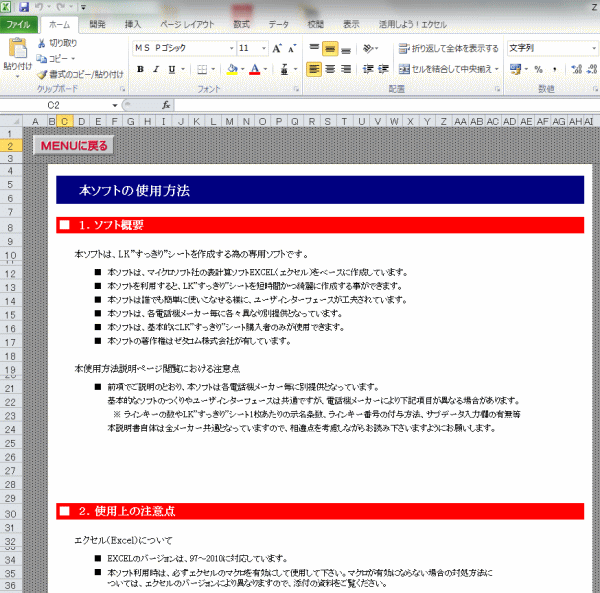600x593 pixels.
Task: Open the paste options arrow under 貼り付け
Action: click(x=17, y=77)
